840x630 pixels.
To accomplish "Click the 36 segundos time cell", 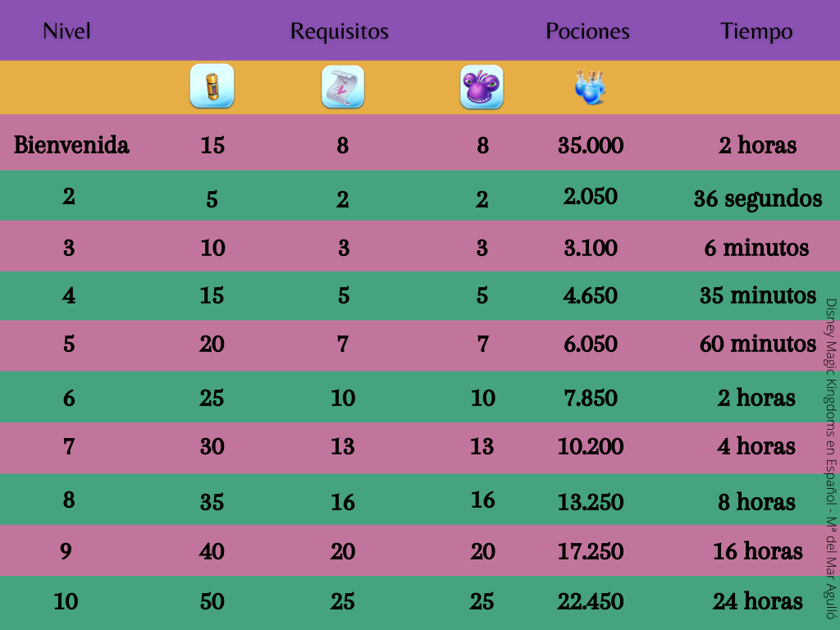I will [757, 199].
